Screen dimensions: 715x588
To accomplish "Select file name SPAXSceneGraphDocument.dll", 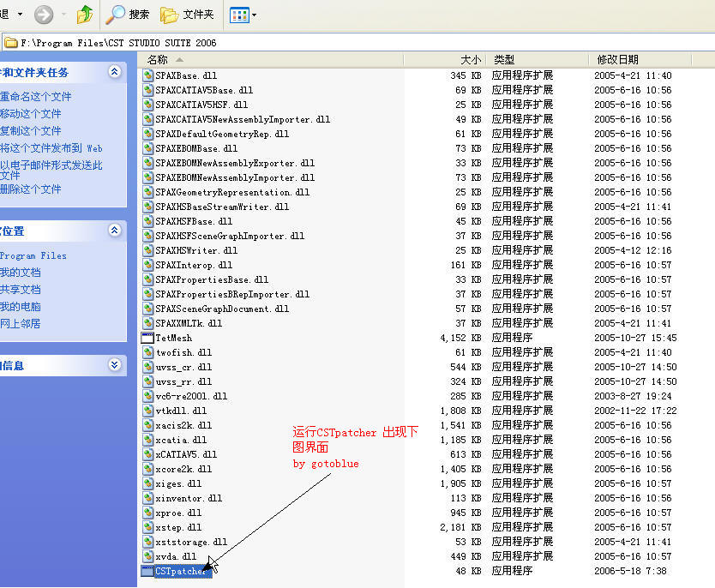I will (222, 309).
